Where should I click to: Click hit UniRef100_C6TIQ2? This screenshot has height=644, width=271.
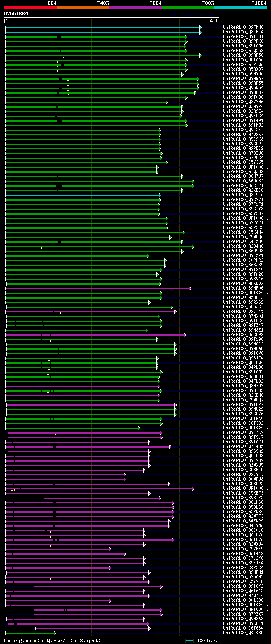click(x=243, y=423)
